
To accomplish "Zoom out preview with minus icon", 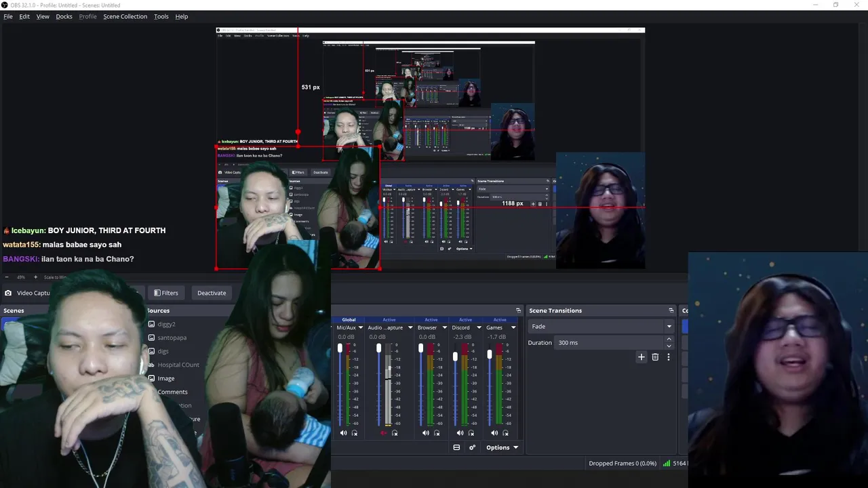I will (x=7, y=277).
